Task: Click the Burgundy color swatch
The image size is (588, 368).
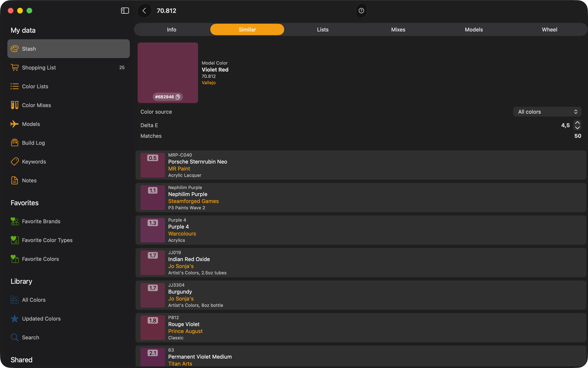Action: [153, 295]
